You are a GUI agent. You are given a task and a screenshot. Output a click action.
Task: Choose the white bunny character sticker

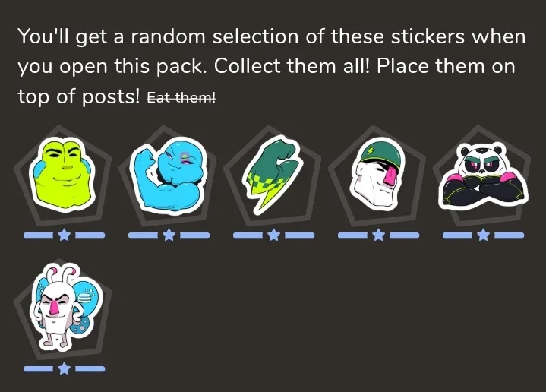point(65,308)
